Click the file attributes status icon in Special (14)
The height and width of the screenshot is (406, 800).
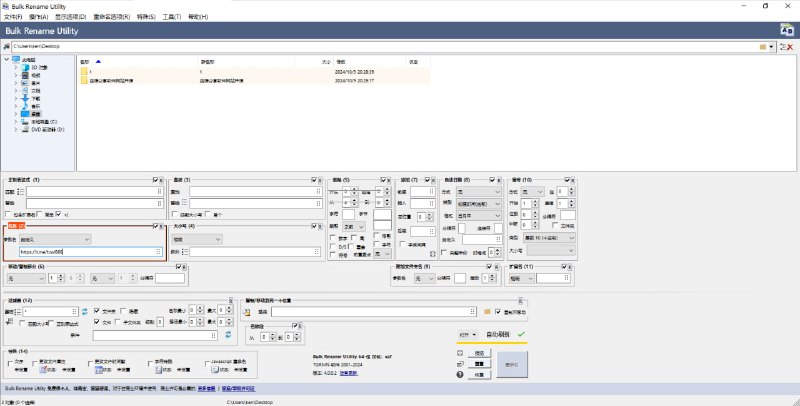[x=43, y=370]
